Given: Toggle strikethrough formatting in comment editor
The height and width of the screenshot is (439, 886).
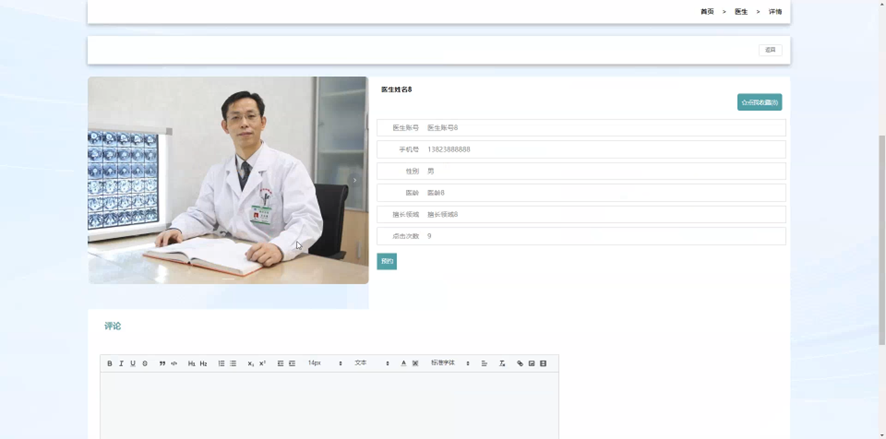Looking at the screenshot, I should (x=145, y=363).
